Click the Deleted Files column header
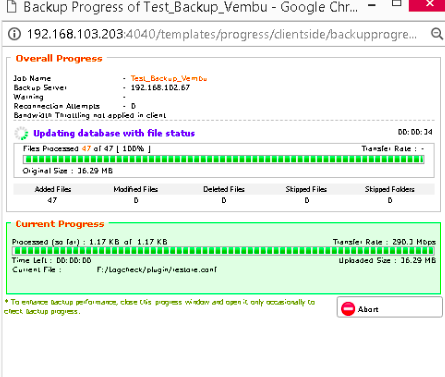445x377 pixels. [x=224, y=189]
